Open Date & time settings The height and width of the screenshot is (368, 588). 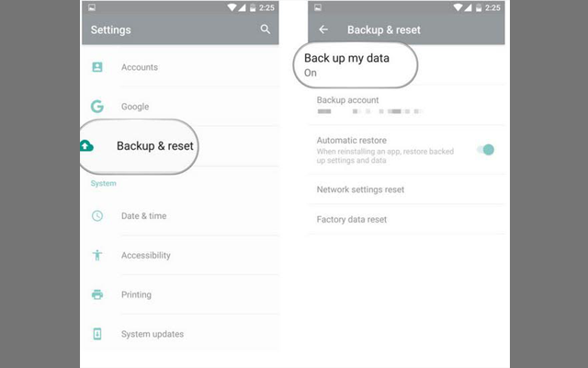tap(144, 216)
